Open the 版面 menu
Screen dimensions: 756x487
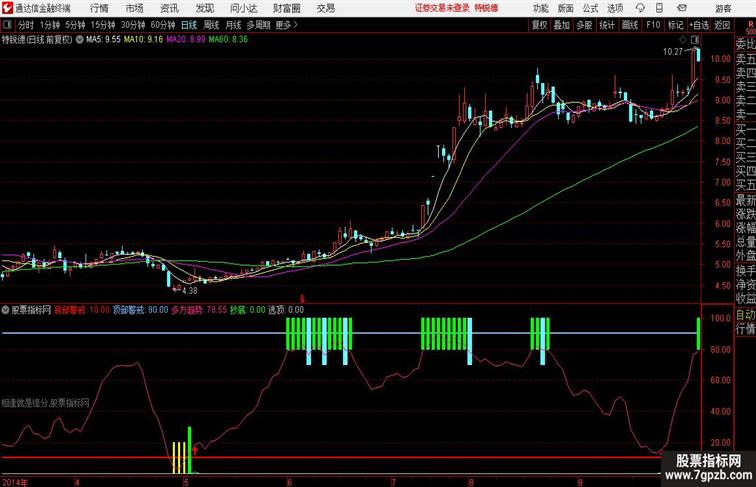(x=566, y=8)
